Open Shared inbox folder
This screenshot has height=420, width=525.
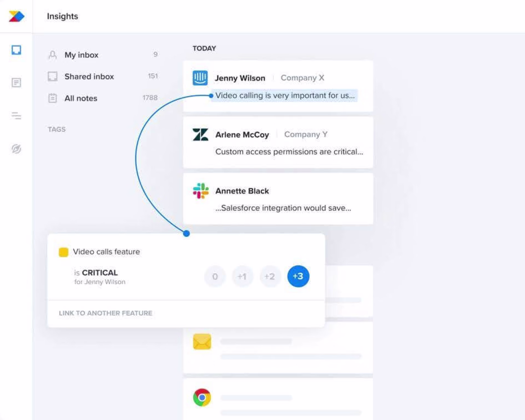[89, 77]
